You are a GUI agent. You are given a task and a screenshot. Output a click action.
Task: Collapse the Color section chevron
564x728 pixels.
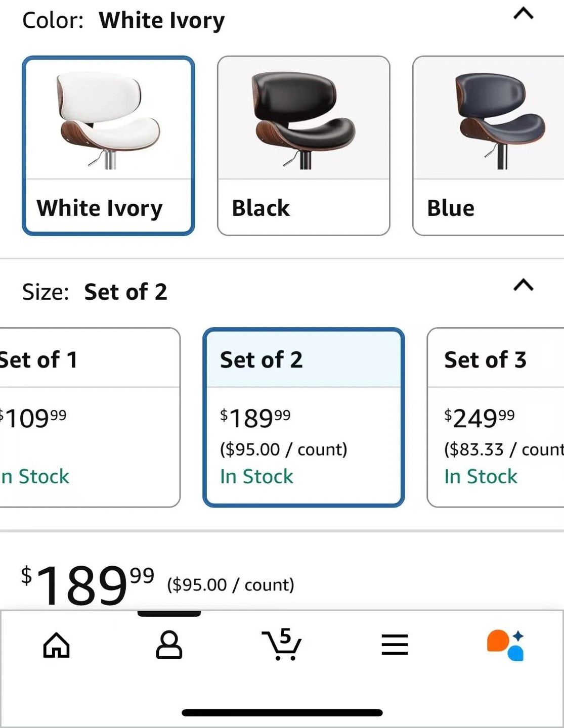point(524,14)
